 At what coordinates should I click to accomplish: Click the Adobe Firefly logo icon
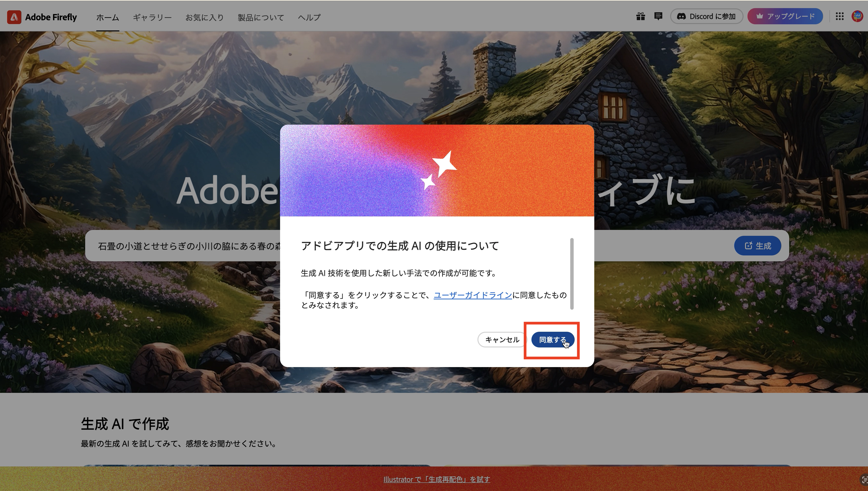click(x=14, y=17)
